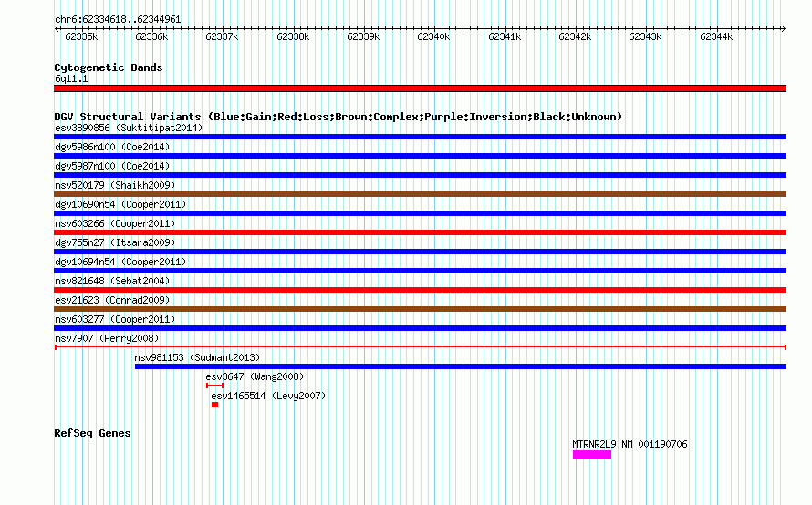Click the nsv981153 (Sudmant2013) label

[197, 357]
